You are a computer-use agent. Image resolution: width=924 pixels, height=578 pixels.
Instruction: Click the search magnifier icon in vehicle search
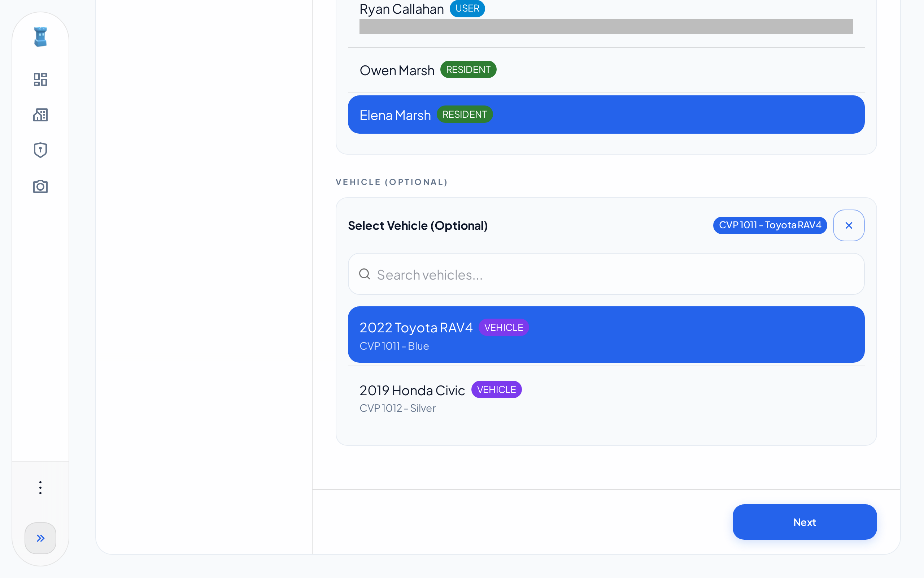[x=365, y=274]
